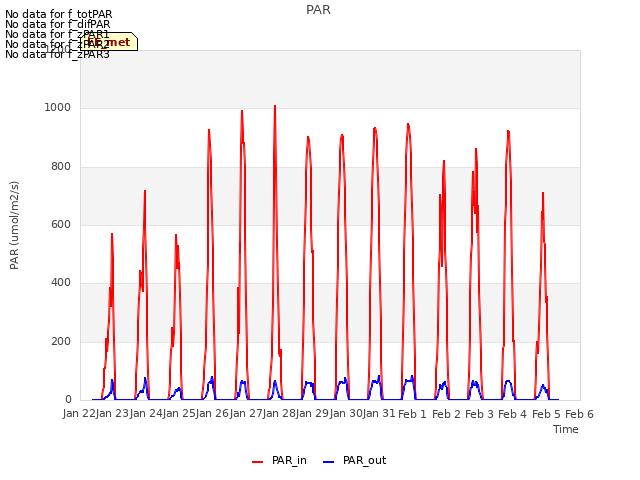The width and height of the screenshot is (640, 480).
Task: Click the tallest PAR_in peak near 1000 on Jan 28
Action: [275, 106]
